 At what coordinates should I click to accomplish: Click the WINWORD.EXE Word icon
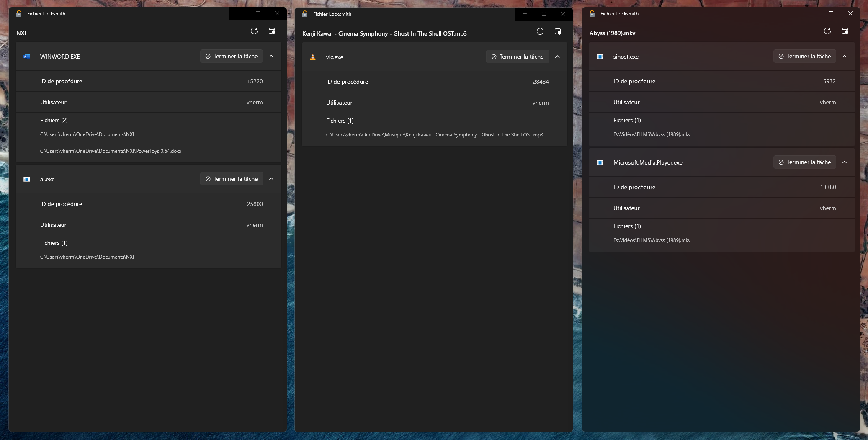pos(27,57)
